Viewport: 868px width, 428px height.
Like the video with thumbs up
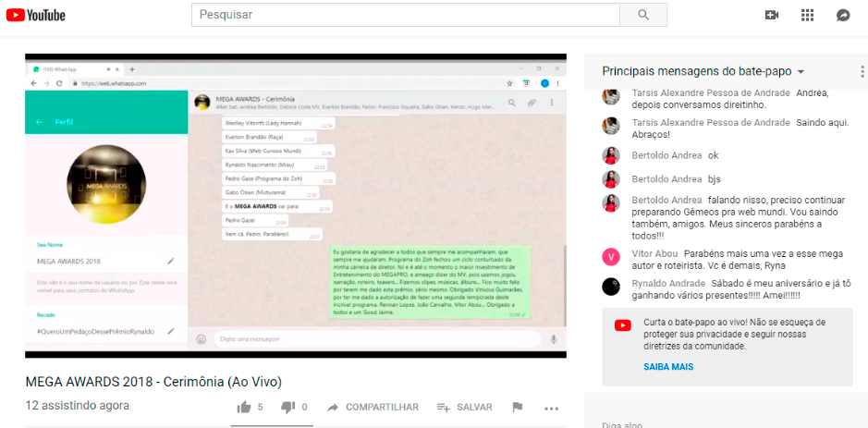point(243,408)
